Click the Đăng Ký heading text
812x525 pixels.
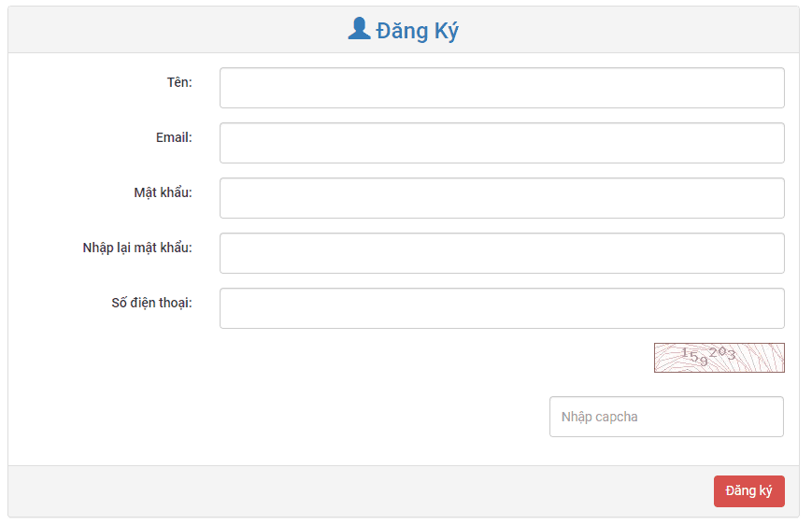point(417,31)
